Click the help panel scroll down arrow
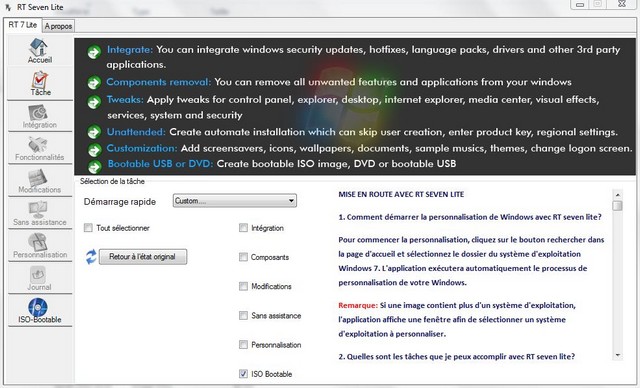Screen dimensions: 640x388 pyautogui.click(x=618, y=355)
